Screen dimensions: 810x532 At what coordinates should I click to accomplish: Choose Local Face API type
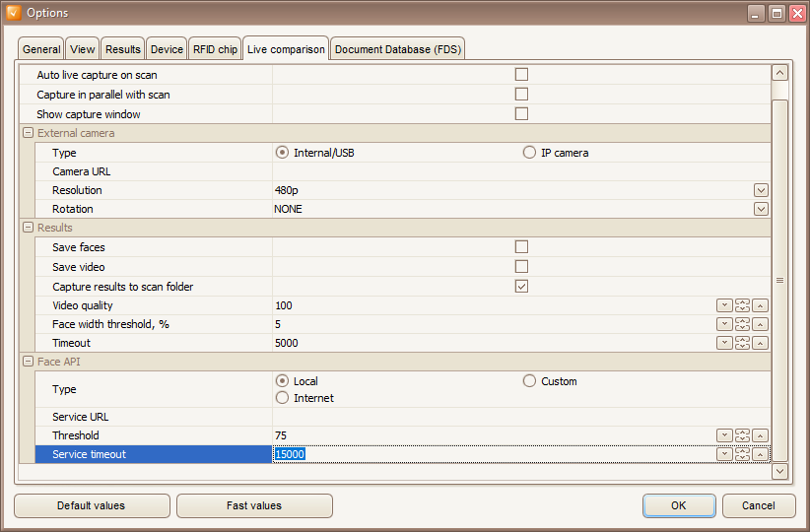(282, 381)
